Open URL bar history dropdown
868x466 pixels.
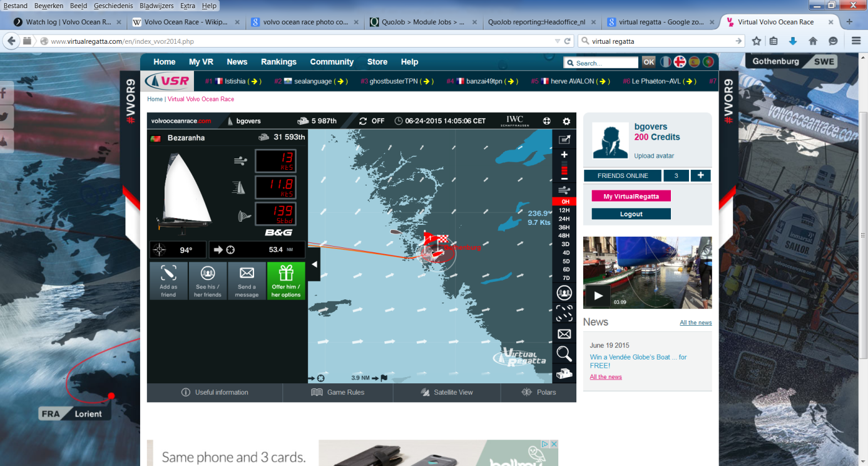[x=558, y=41]
